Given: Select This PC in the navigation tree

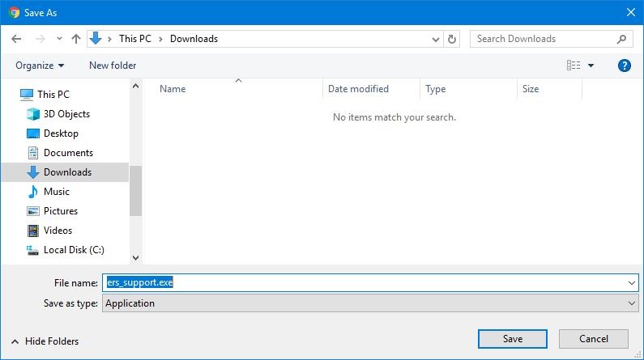Looking at the screenshot, I should [x=53, y=95].
